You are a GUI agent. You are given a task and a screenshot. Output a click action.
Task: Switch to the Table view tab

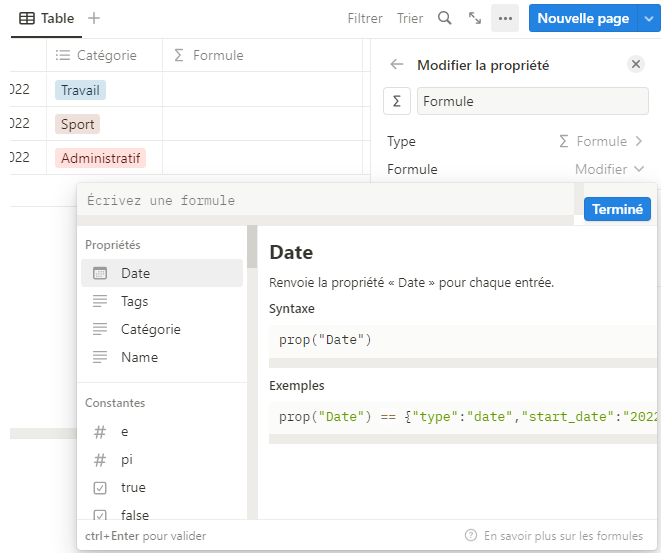47,18
